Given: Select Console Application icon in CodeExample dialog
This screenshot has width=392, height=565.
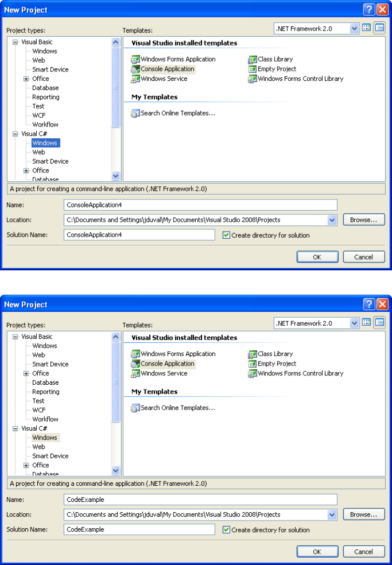Looking at the screenshot, I should (136, 364).
